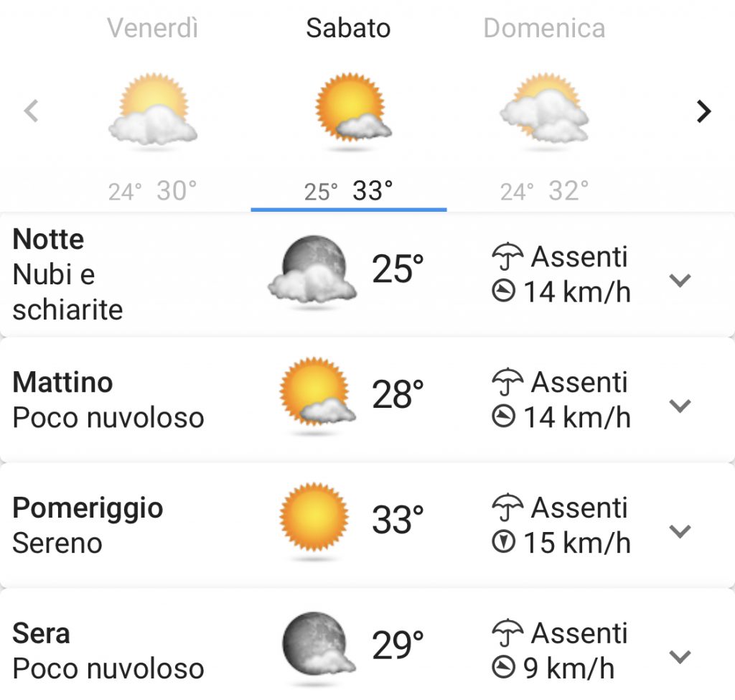Expand the Sera forecast details

(x=680, y=656)
